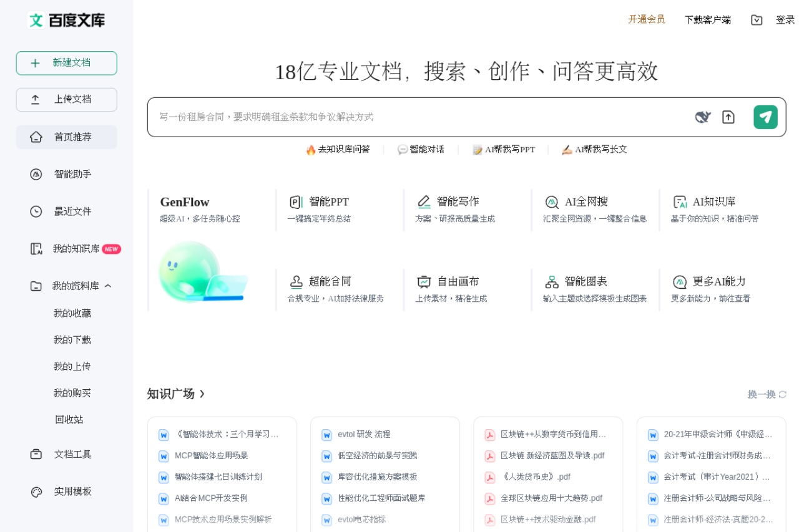Click the 登录 link
This screenshot has width=799, height=532.
(785, 20)
